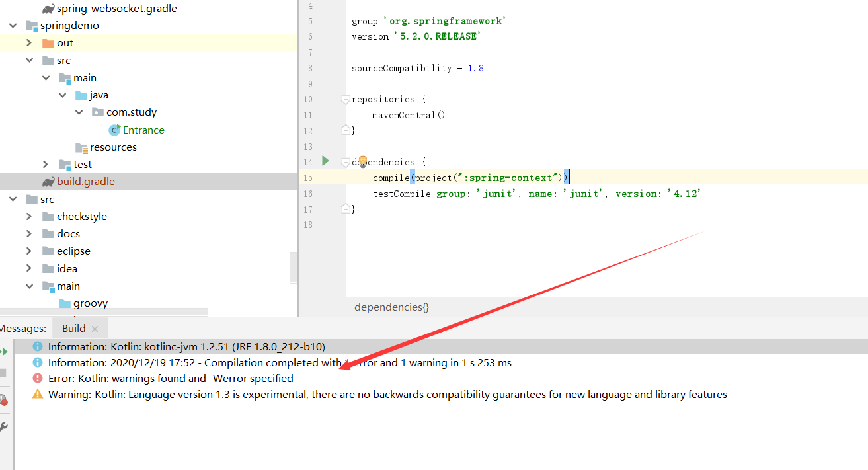Click the hide-warnings icon with the red badge

click(4, 399)
